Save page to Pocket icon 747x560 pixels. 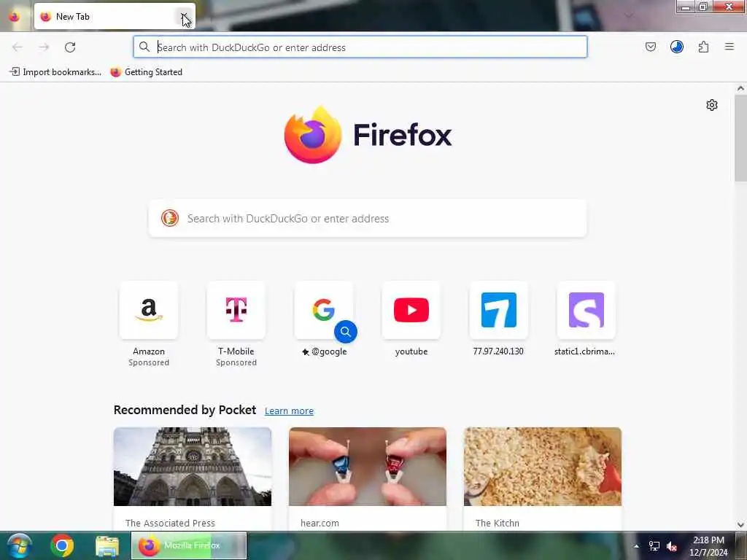[650, 47]
